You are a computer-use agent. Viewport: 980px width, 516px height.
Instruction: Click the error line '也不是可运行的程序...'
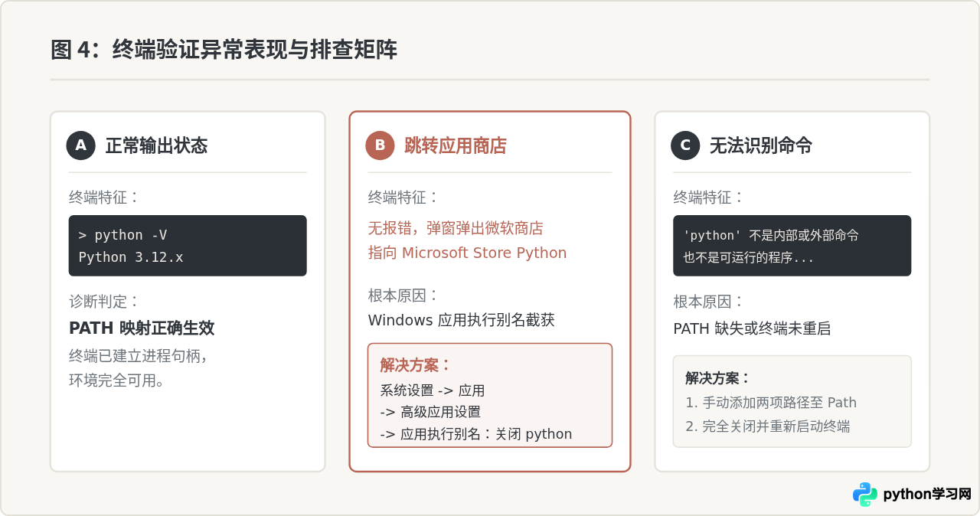[x=749, y=258]
